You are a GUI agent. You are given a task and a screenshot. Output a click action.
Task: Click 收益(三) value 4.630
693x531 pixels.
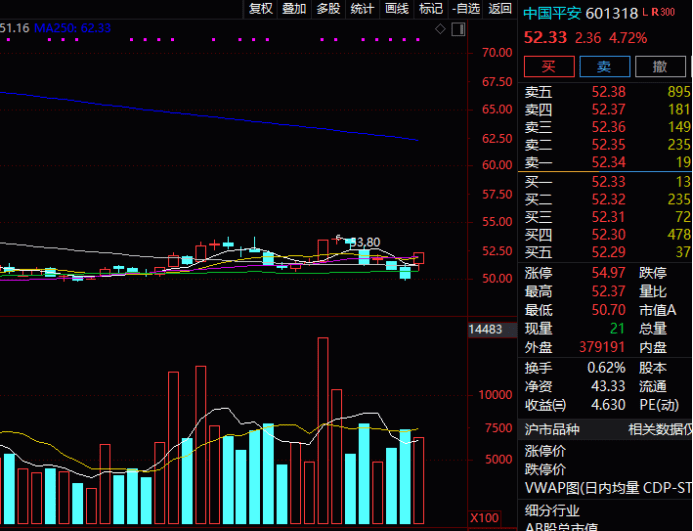coord(608,405)
